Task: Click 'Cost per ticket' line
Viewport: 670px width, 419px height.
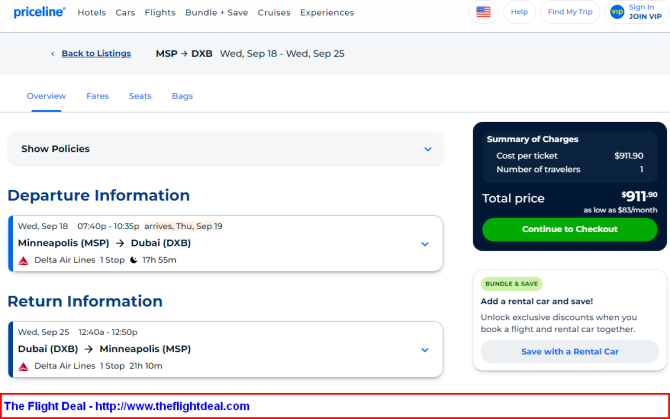Action: point(570,156)
